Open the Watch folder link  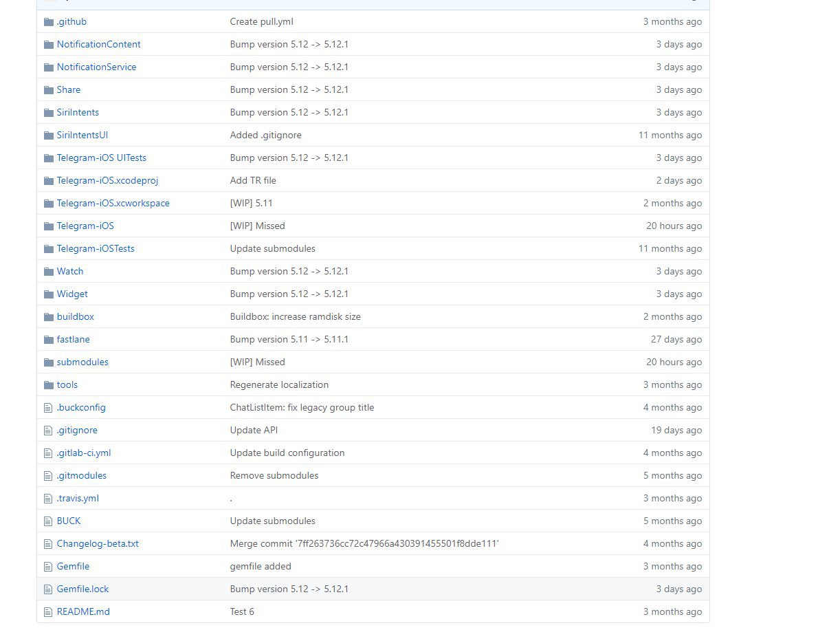pyautogui.click(x=70, y=272)
